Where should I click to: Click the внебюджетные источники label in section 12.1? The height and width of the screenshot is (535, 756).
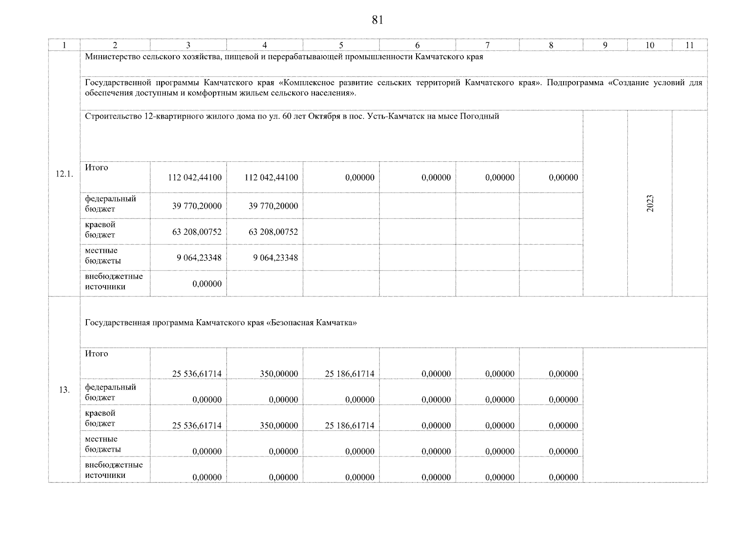pyautogui.click(x=114, y=281)
